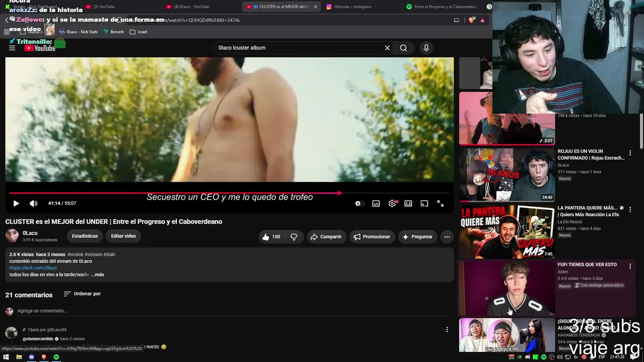Click the Promocionar button
Viewport: 644px width, 362px height.
tap(372, 237)
